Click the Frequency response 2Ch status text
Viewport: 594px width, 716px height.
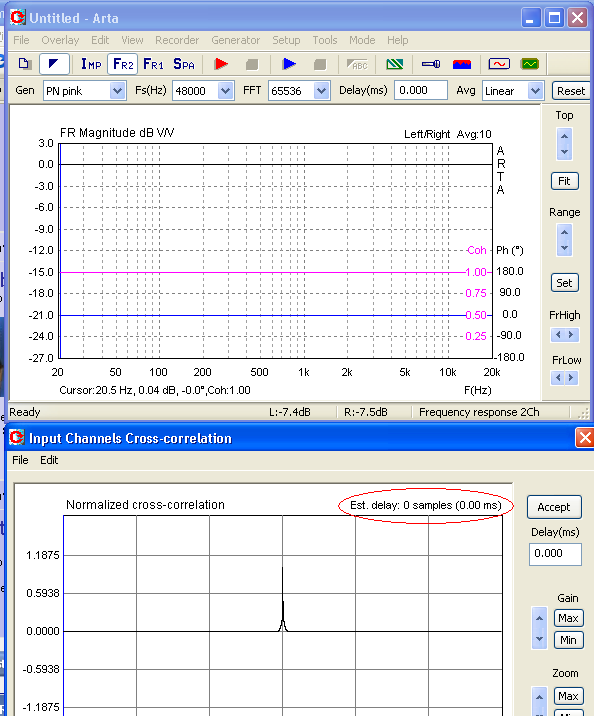tap(479, 412)
